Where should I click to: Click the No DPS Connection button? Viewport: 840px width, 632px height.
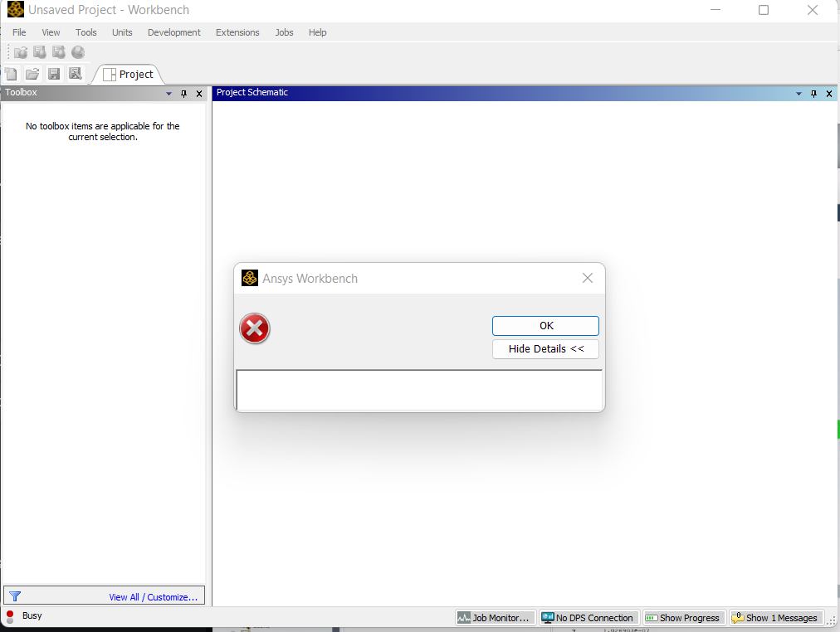tap(588, 618)
